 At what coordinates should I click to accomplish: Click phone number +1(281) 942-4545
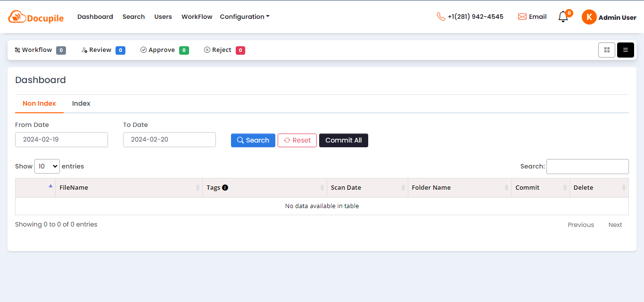(476, 17)
